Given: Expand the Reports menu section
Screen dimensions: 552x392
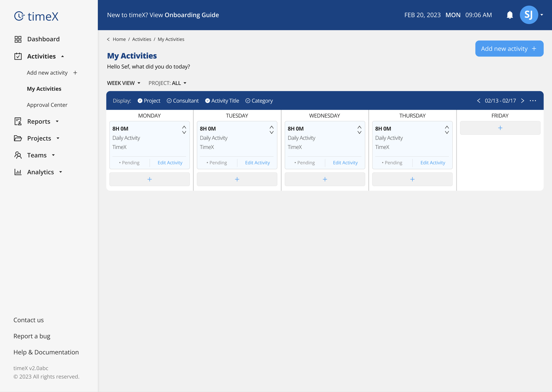Looking at the screenshot, I should (39, 122).
